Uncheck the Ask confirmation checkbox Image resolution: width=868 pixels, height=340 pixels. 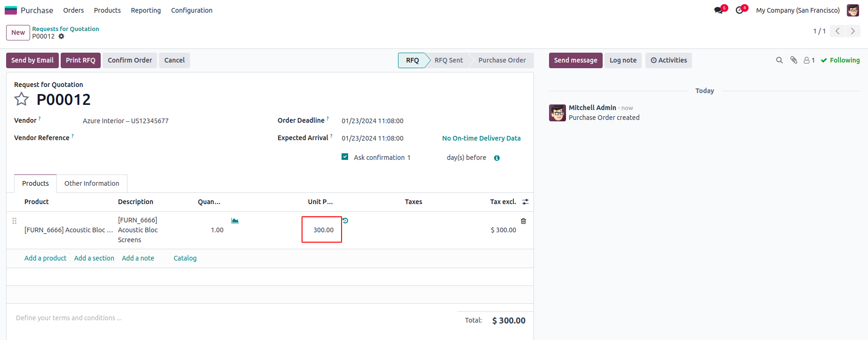[x=345, y=157]
